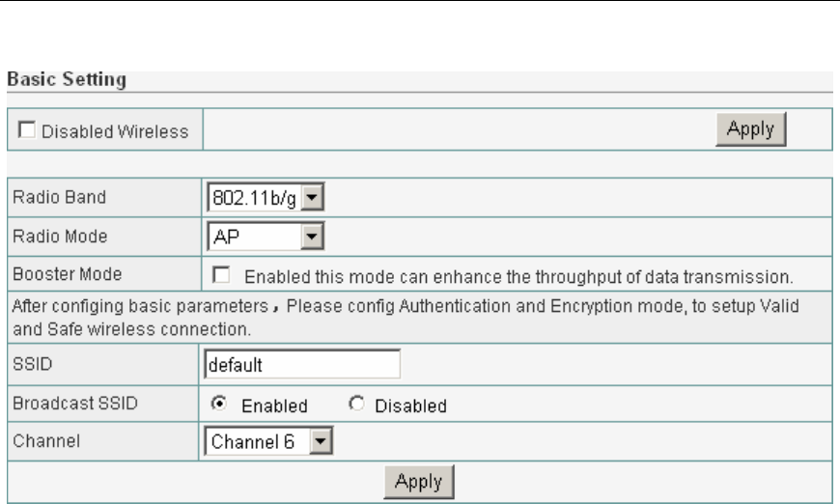Click the Authentication and Encryption notice text
This screenshot has height=504, width=840.
click(x=415, y=318)
